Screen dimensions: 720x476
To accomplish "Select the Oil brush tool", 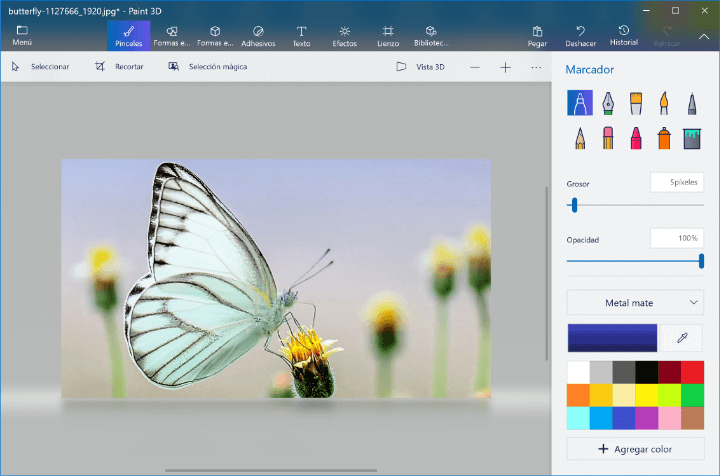I will pyautogui.click(x=636, y=102).
